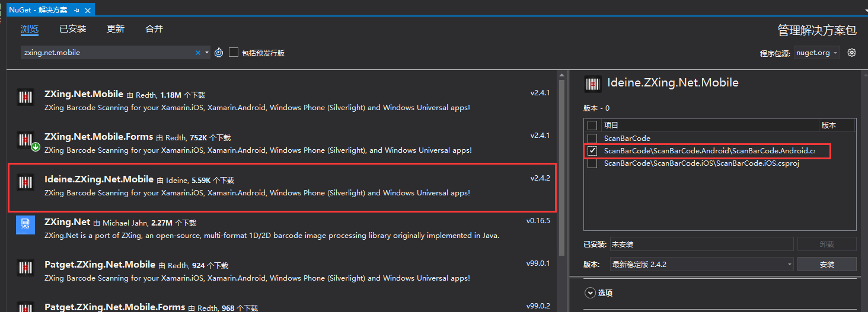Click the ZXing.Net.Mobile.Forms package icon

[25, 140]
